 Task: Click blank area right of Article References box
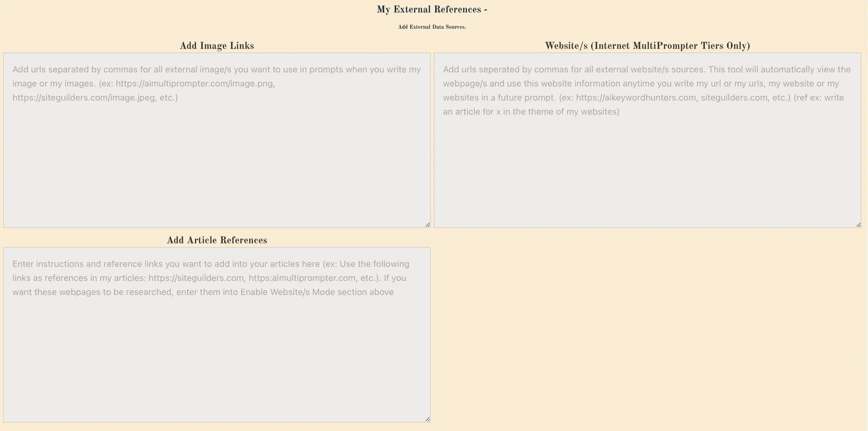point(647,335)
